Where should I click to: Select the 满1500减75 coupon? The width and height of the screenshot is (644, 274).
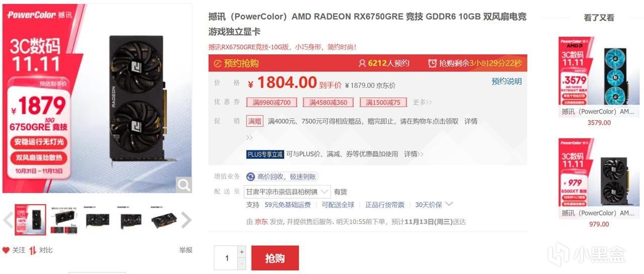pos(383,103)
